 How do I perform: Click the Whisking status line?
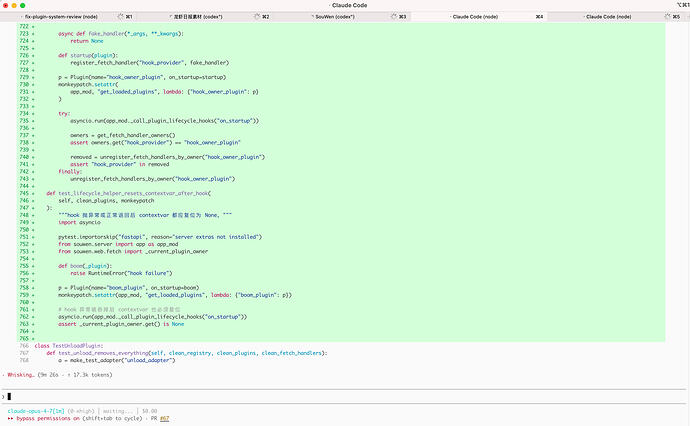pyautogui.click(x=60, y=375)
